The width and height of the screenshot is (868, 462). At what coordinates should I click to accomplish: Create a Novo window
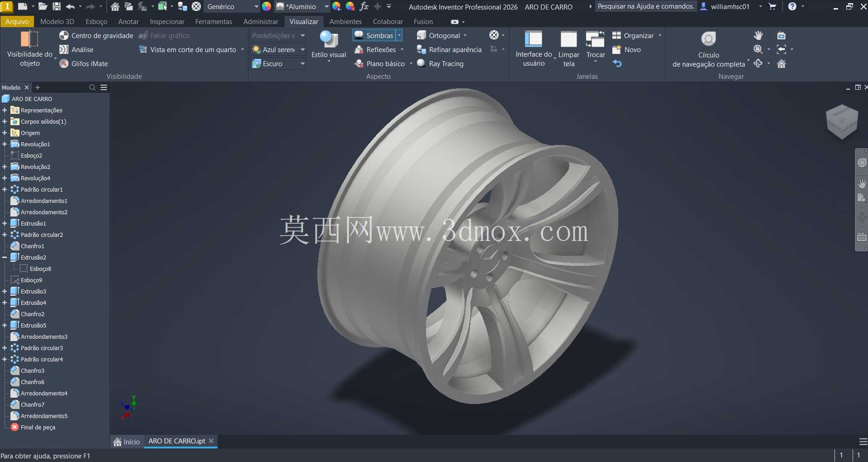pos(626,49)
